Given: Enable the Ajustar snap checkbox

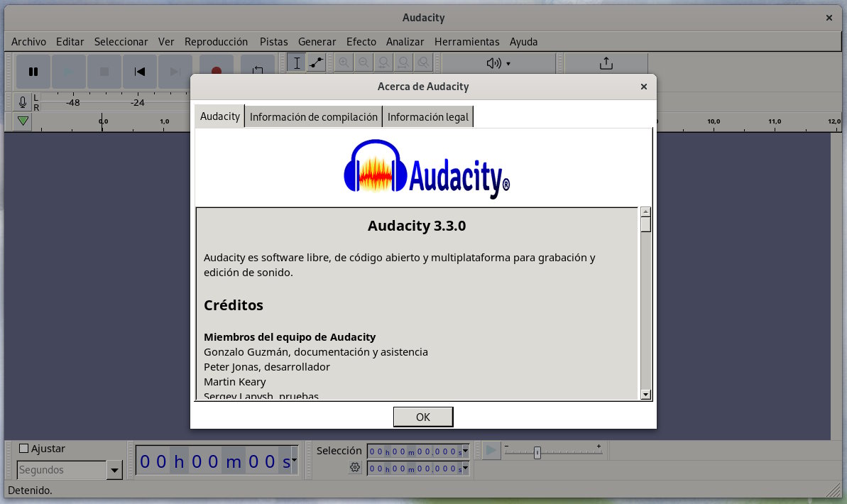Looking at the screenshot, I should tap(23, 449).
